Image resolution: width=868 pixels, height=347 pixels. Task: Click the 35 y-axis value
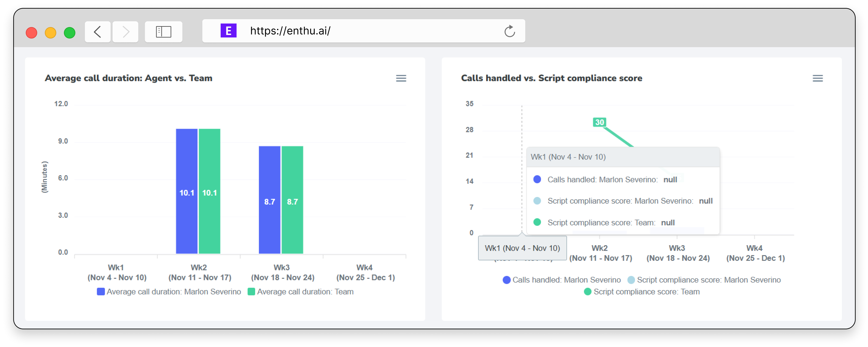point(469,104)
